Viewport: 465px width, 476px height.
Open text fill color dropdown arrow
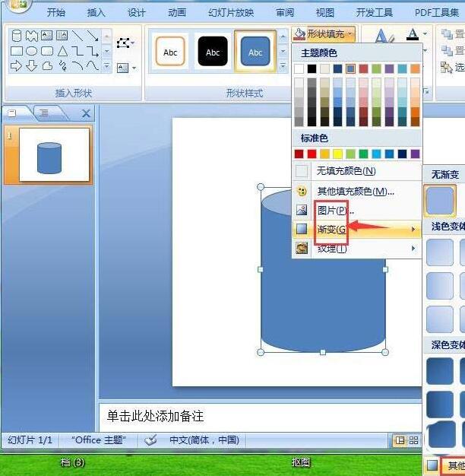(x=425, y=34)
